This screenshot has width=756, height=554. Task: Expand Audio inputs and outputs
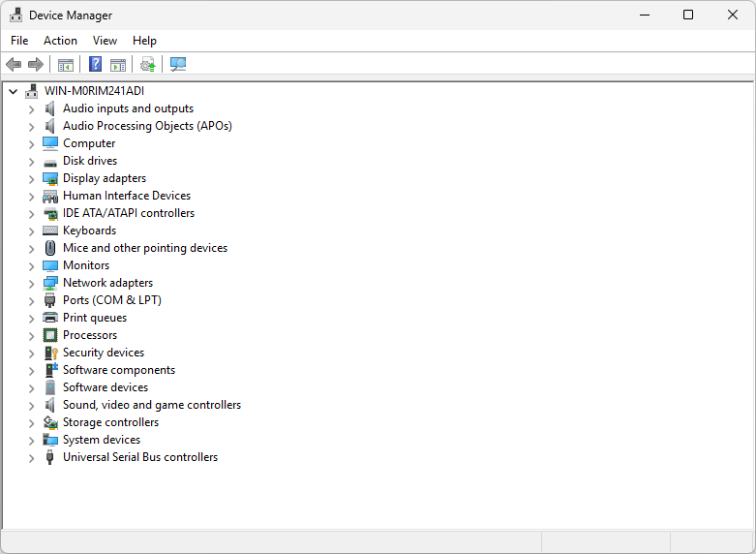pos(31,109)
